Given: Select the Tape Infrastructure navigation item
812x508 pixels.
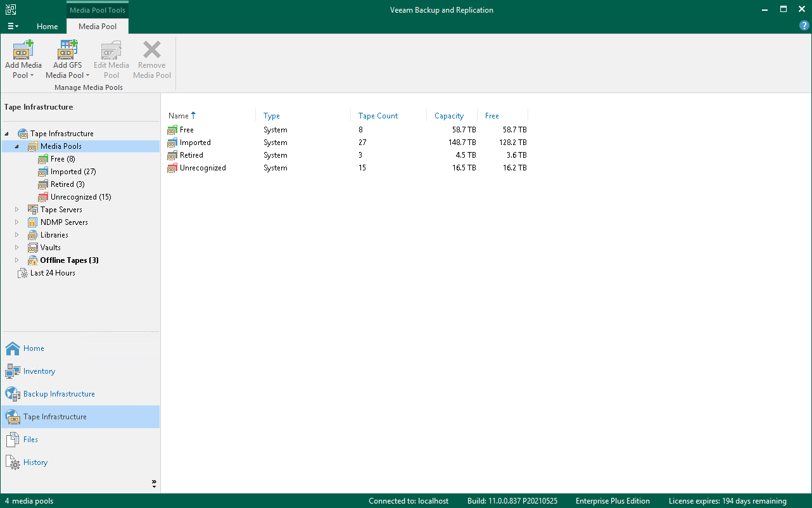Looking at the screenshot, I should click(x=54, y=416).
